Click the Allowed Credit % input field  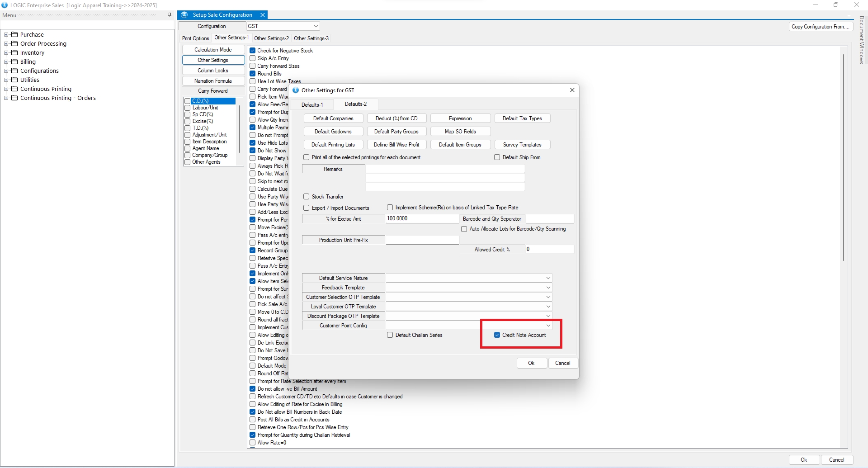pos(549,250)
